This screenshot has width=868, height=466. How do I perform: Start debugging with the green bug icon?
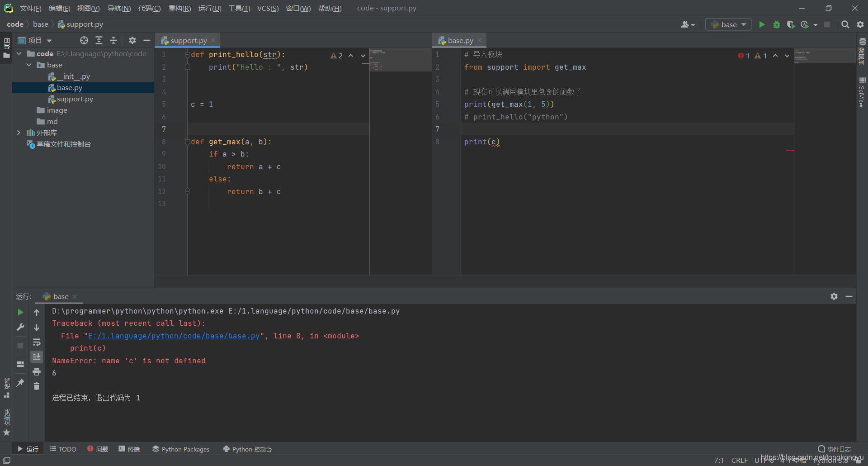(x=777, y=24)
